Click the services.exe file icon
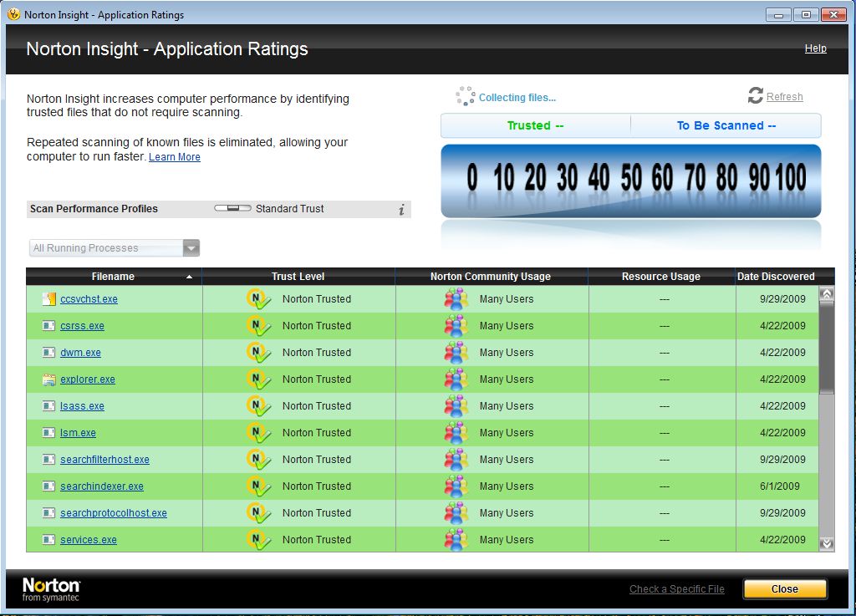The width and height of the screenshot is (856, 616). 49,540
